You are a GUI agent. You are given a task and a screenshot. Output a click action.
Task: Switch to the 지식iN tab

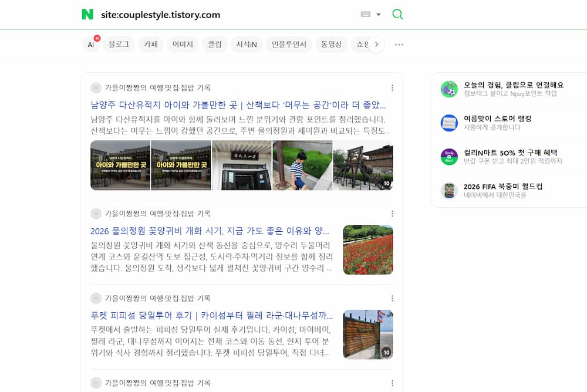tap(247, 44)
